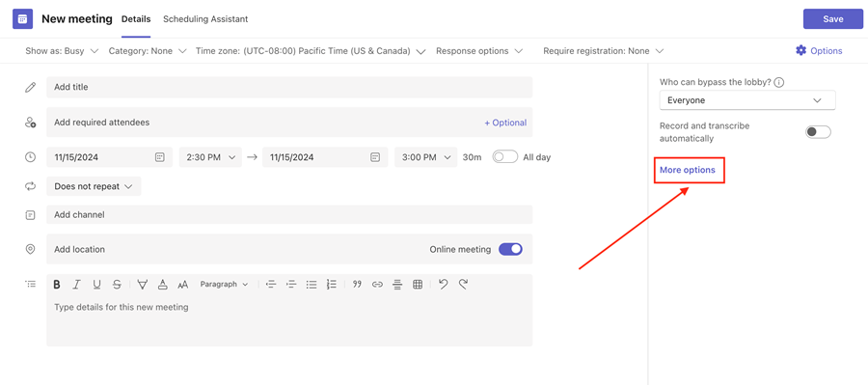Open the 3:00 PM end time dropdown
The image size is (868, 385).
tap(425, 157)
